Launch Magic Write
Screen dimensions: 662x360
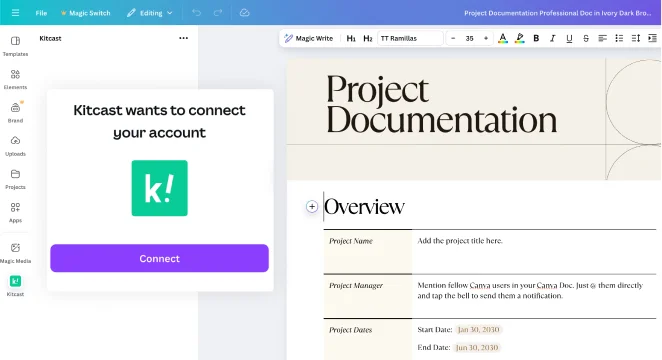(x=309, y=38)
